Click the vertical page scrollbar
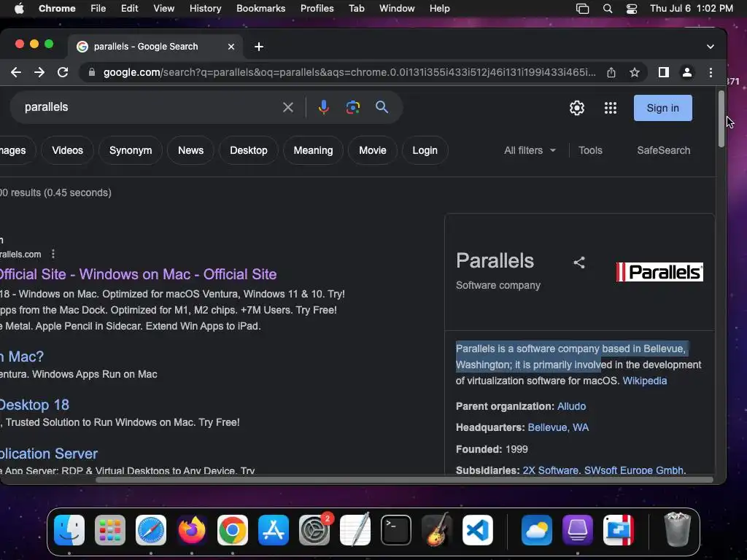The width and height of the screenshot is (747, 560). 721,119
